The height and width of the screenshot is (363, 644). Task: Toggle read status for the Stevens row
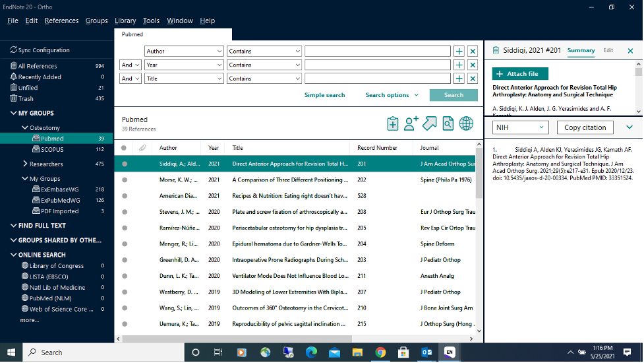(125, 212)
